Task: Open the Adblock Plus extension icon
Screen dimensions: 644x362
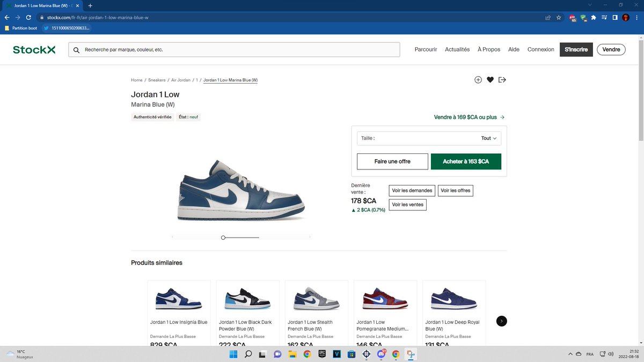Action: (573, 17)
